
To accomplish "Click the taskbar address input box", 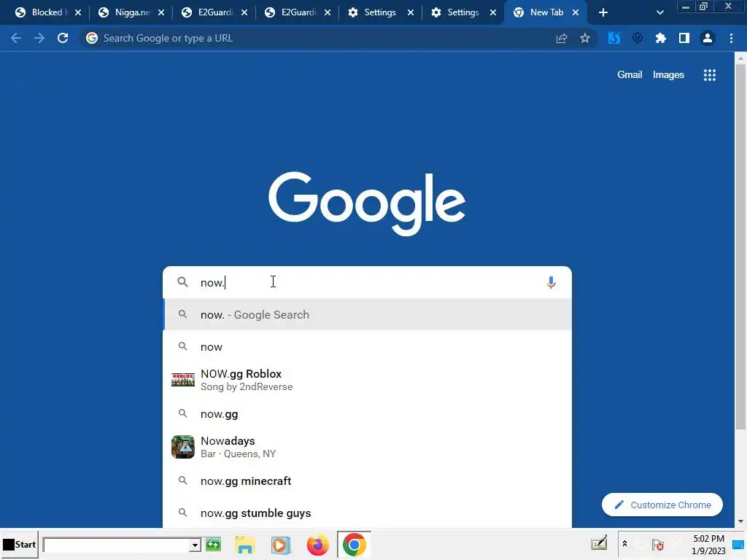I will coord(116,545).
